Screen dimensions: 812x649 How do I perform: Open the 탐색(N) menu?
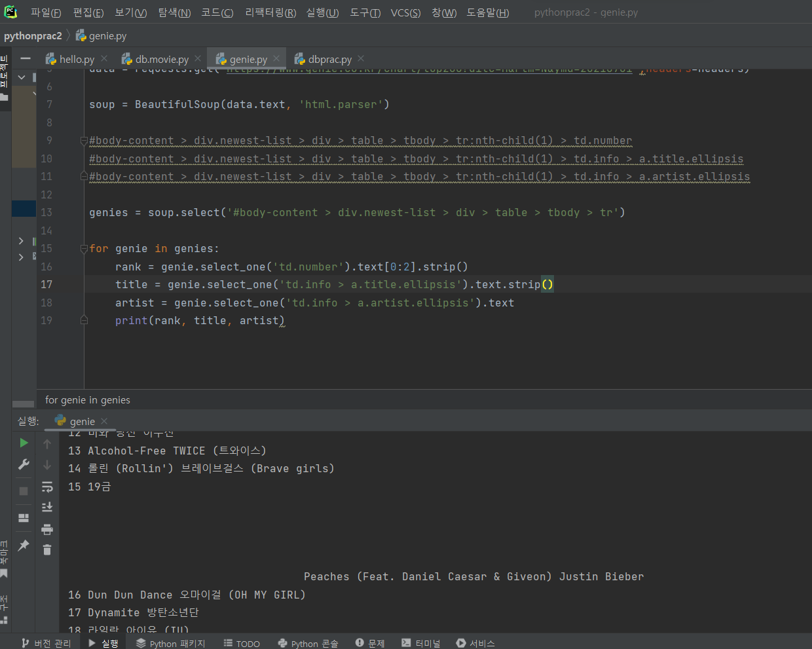coord(174,12)
